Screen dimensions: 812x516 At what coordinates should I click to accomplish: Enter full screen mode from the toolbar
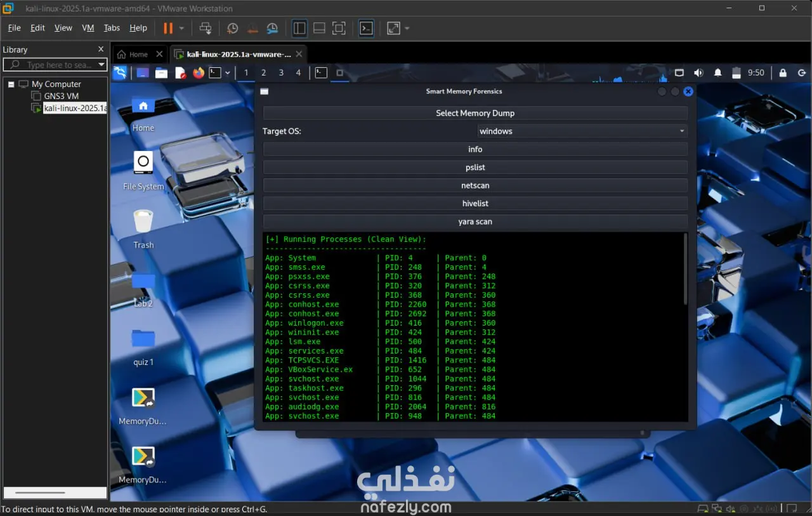pyautogui.click(x=339, y=28)
